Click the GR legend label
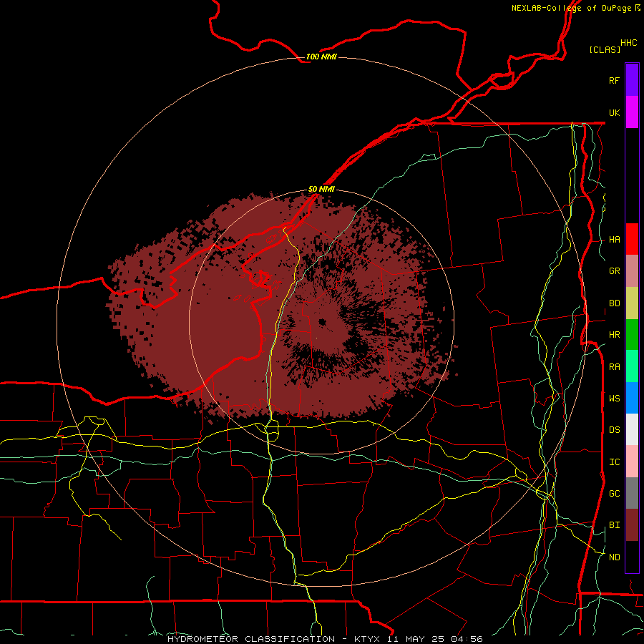Image resolution: width=644 pixels, height=644 pixels. 614,271
